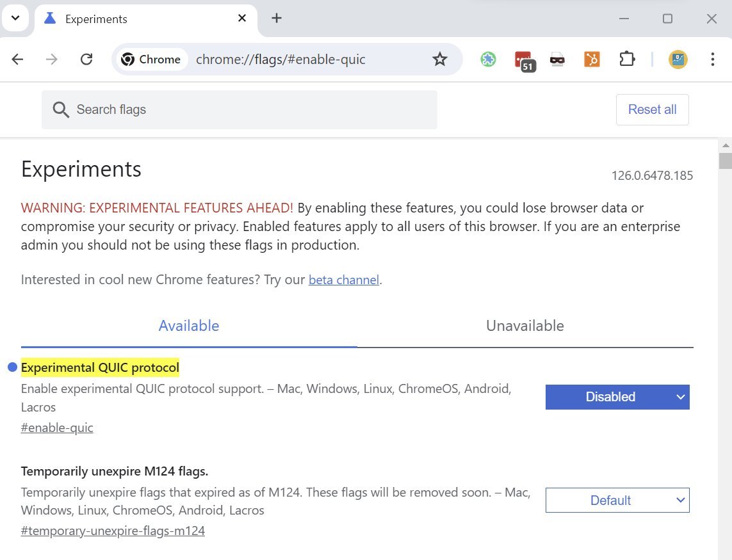The width and height of the screenshot is (732, 560).
Task: Go back to the previous page
Action: (x=18, y=60)
